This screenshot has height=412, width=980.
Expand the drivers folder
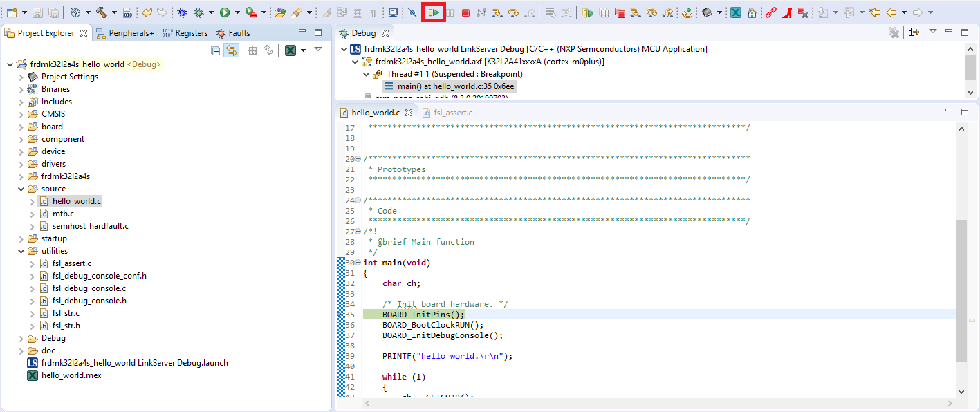tap(21, 164)
